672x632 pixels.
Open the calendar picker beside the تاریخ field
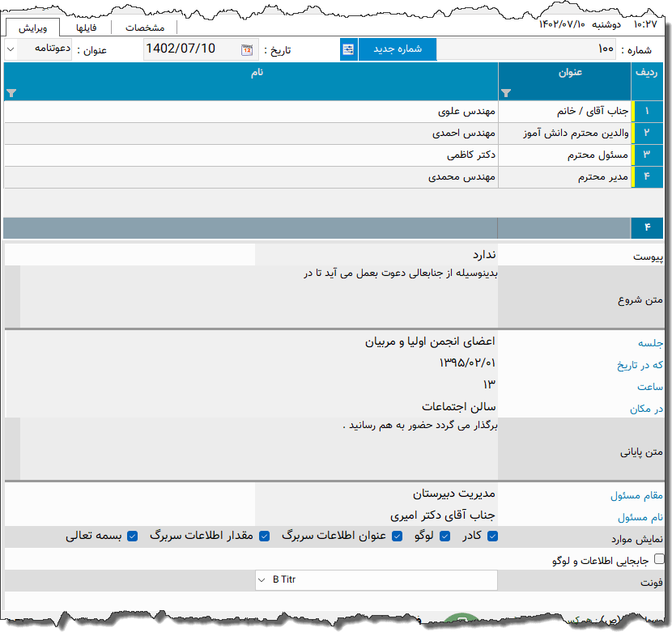[x=248, y=49]
